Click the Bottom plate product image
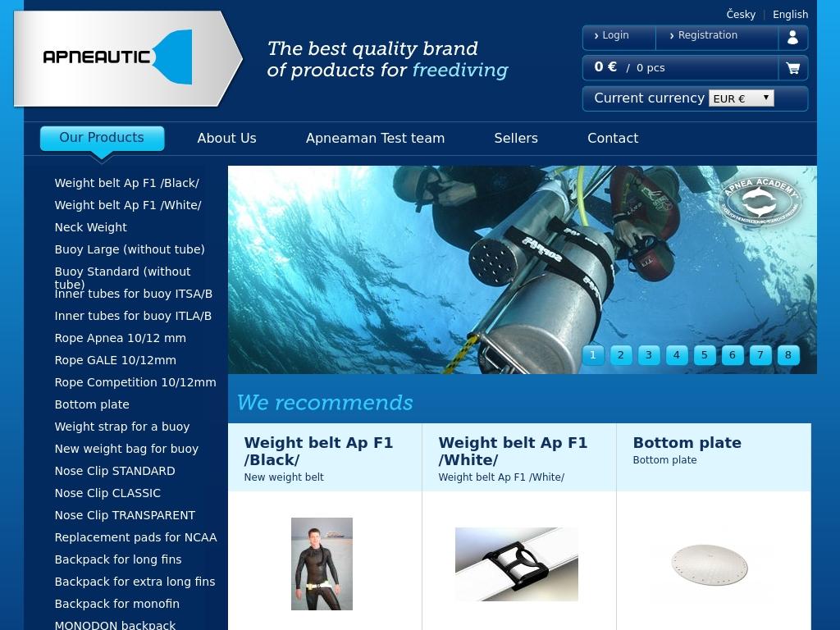This screenshot has width=840, height=630. tap(709, 564)
